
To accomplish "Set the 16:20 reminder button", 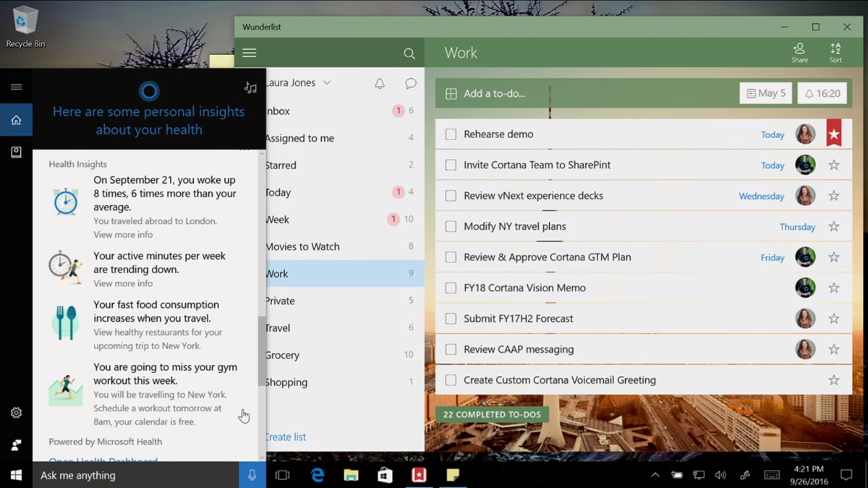I will click(x=822, y=93).
